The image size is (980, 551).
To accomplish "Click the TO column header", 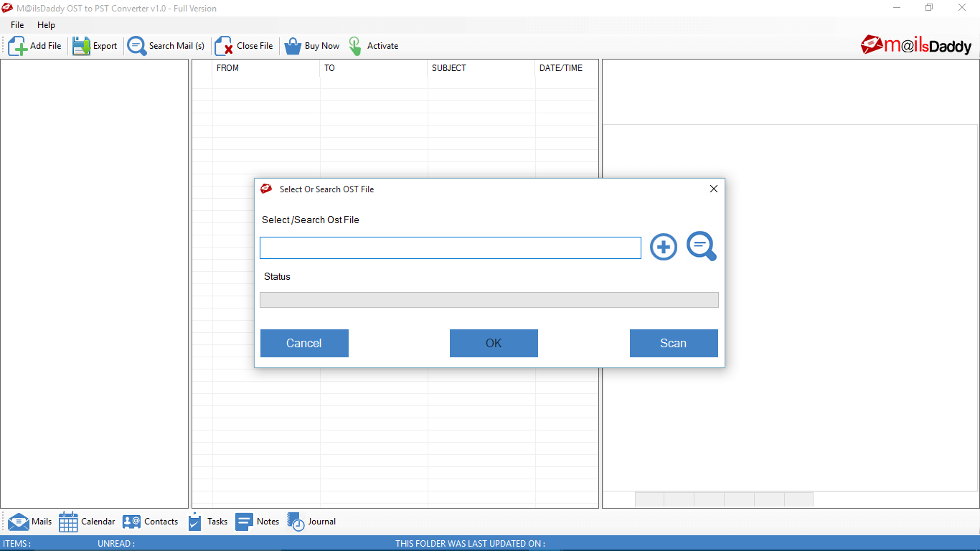I will [x=374, y=68].
